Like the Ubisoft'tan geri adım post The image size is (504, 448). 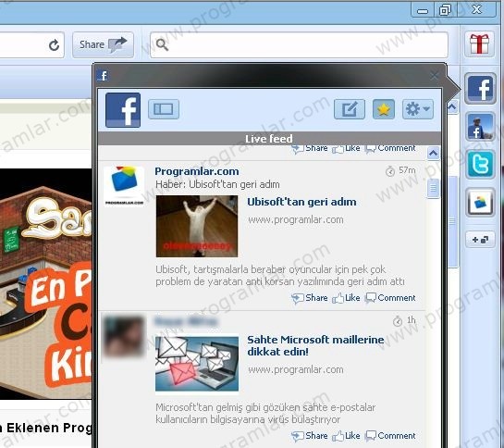click(x=346, y=298)
